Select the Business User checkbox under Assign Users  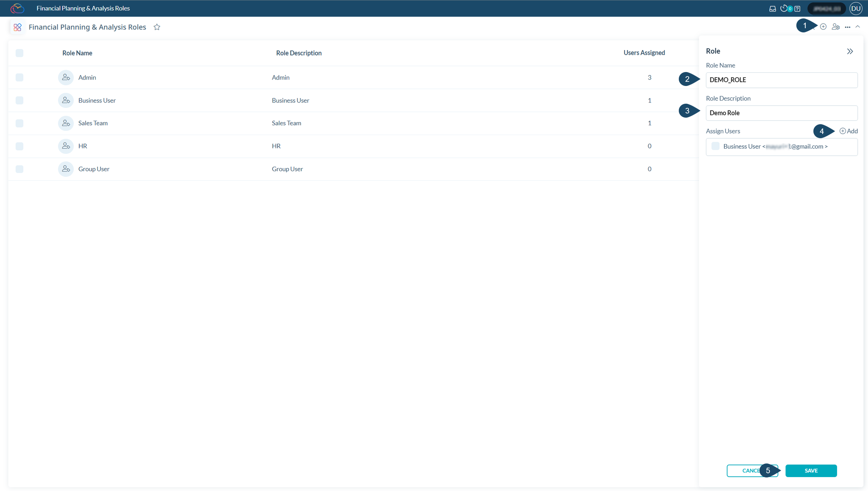coord(715,146)
